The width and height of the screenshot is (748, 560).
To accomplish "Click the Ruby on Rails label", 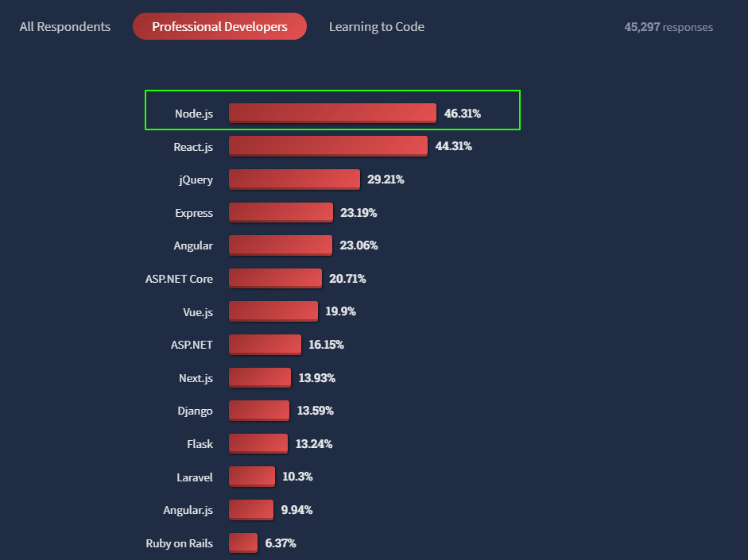I will click(x=178, y=543).
